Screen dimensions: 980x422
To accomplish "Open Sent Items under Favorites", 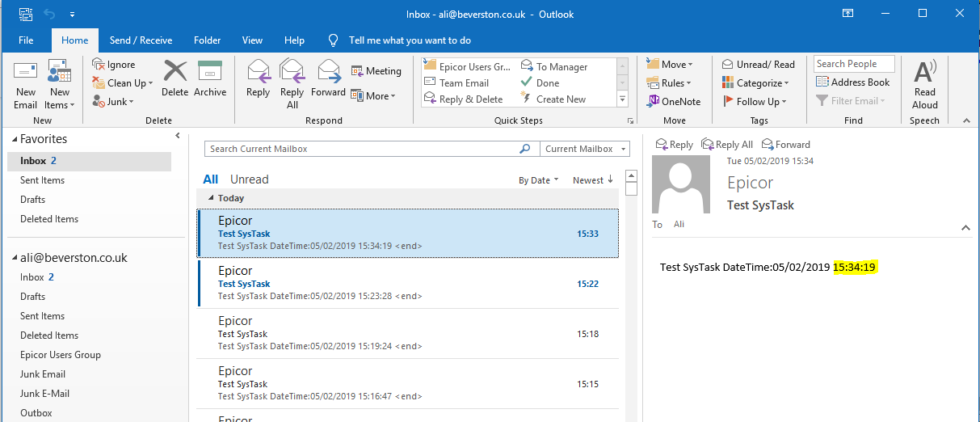I will tap(42, 180).
